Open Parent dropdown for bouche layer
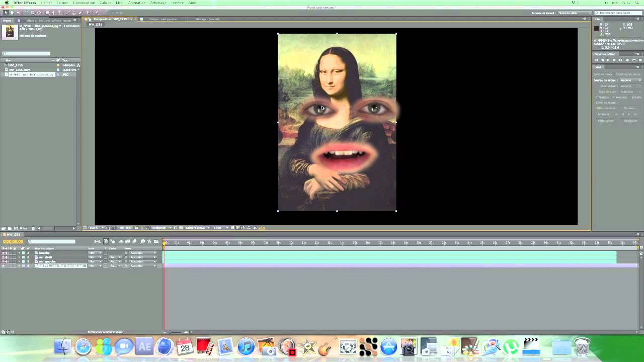 pyautogui.click(x=143, y=253)
